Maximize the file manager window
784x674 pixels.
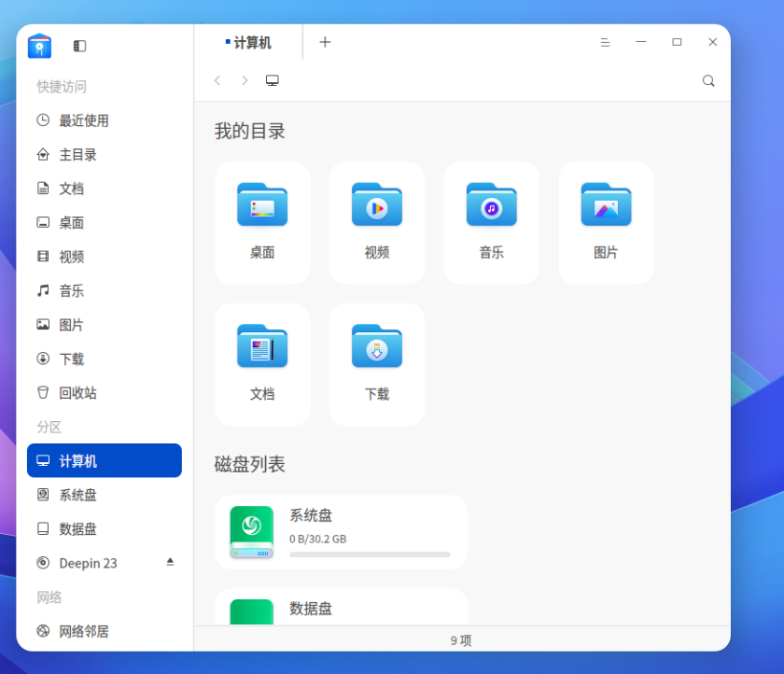coord(677,42)
